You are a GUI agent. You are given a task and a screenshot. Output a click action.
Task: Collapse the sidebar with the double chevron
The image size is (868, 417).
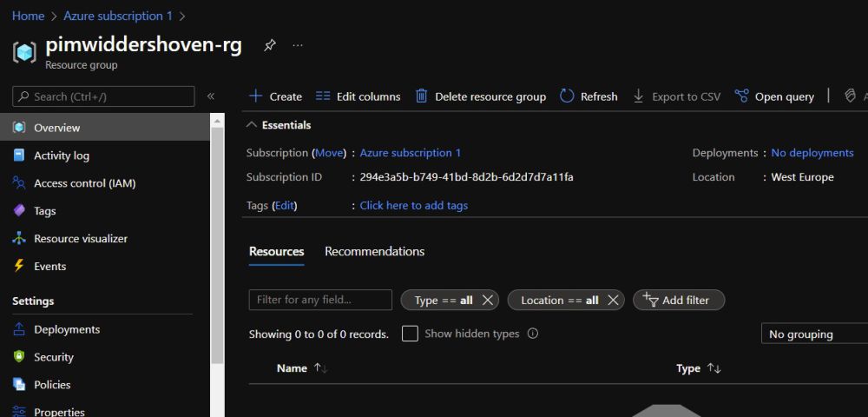click(210, 96)
